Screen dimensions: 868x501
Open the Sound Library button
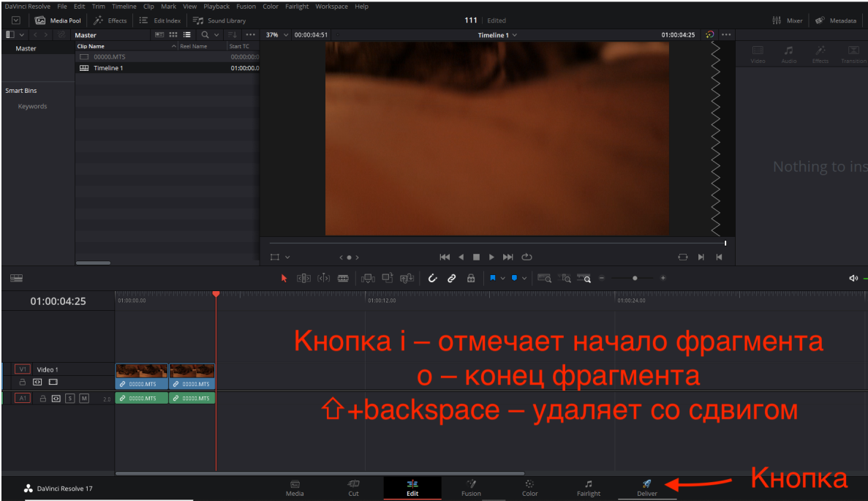[219, 20]
